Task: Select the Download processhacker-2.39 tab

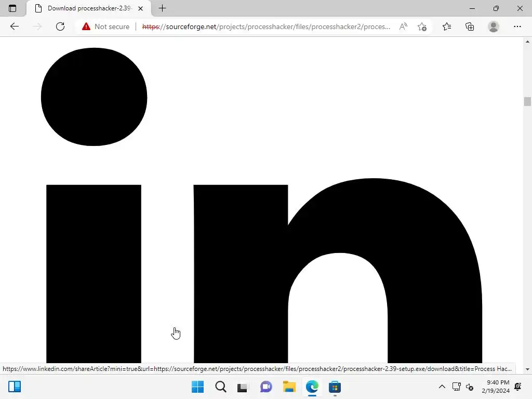Action: (89, 8)
